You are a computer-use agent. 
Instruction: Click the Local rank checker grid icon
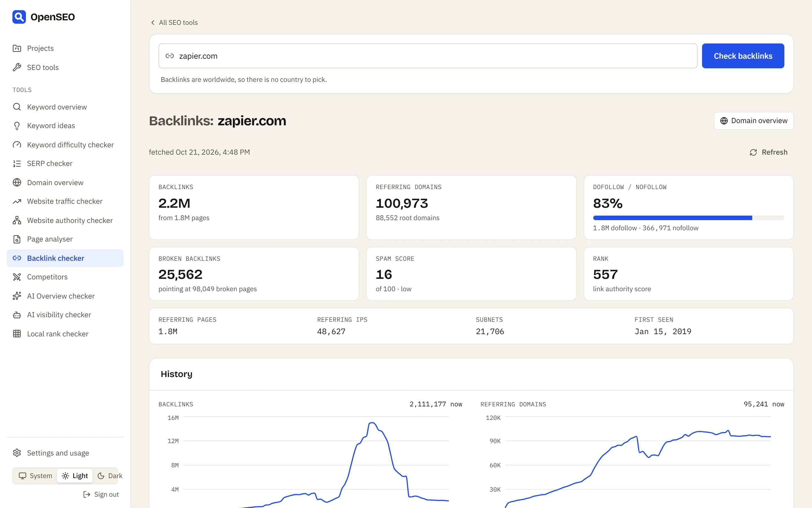coord(17,334)
